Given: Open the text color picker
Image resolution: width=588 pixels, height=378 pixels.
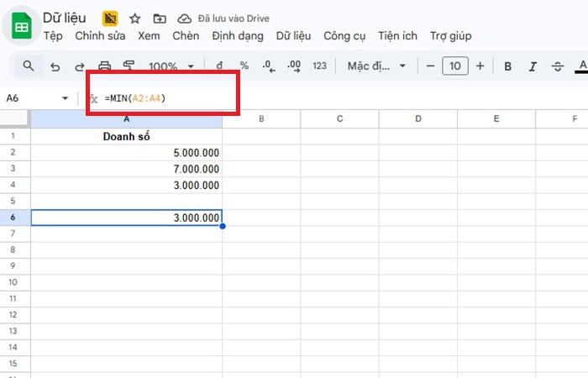Looking at the screenshot, I should [581, 66].
